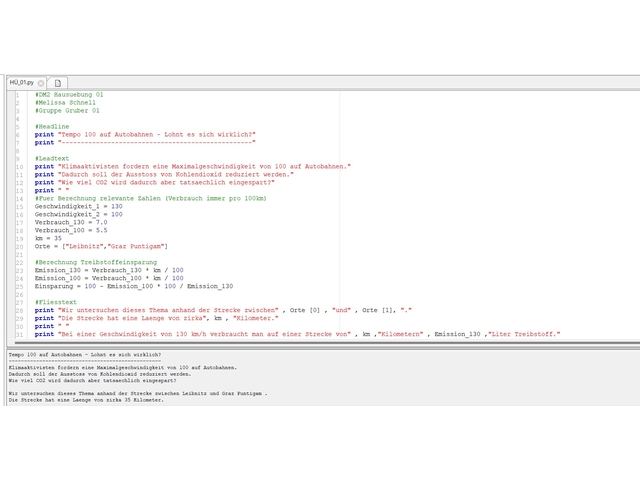The image size is (640, 480).
Task: Click the 'Wie viel CO2 wird' line in editor
Action: pyautogui.click(x=155, y=182)
